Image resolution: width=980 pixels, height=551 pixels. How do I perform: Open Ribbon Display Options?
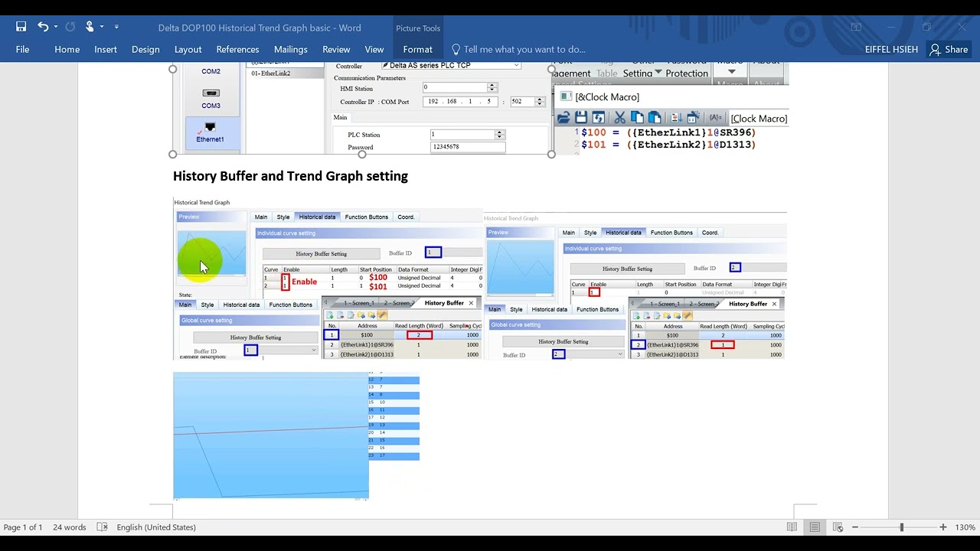[x=856, y=27]
